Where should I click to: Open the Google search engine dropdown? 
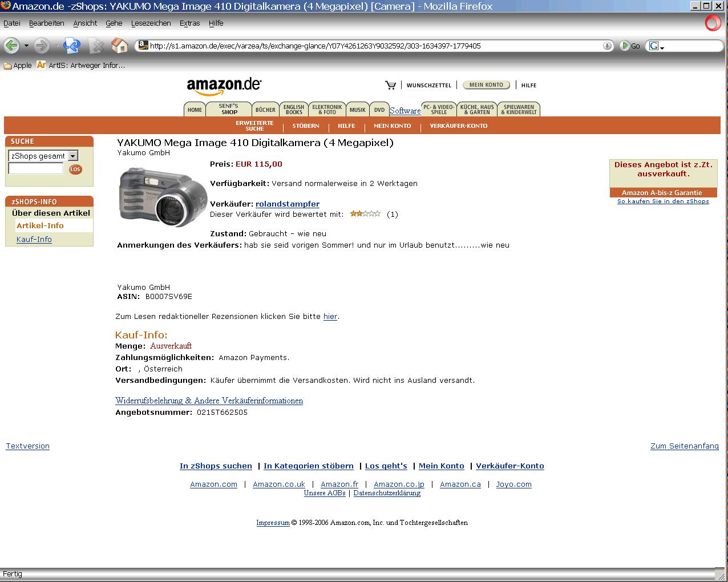click(657, 46)
